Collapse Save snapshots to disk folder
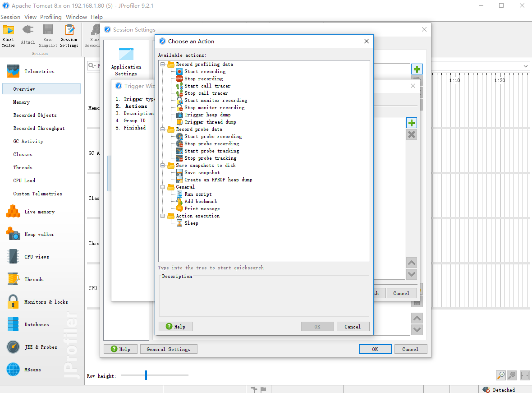Screen dimensions: 532x393 (x=162, y=166)
